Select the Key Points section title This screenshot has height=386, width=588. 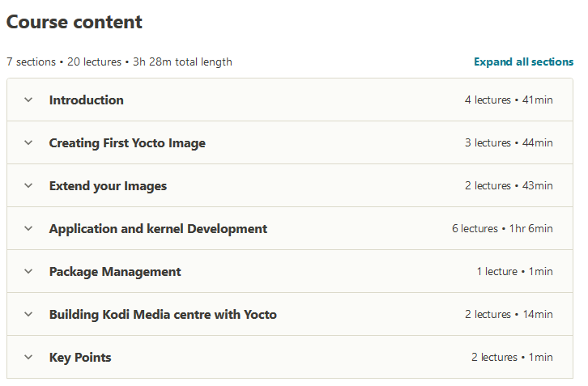point(80,358)
